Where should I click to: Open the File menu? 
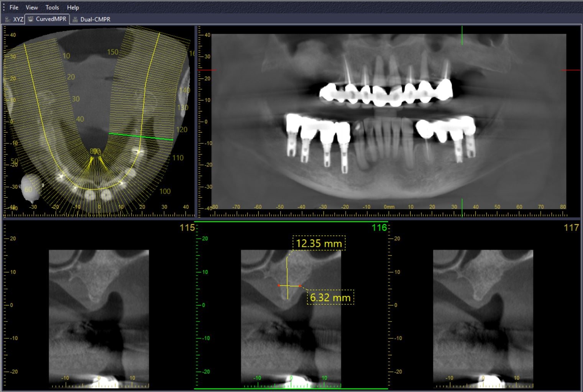14,7
